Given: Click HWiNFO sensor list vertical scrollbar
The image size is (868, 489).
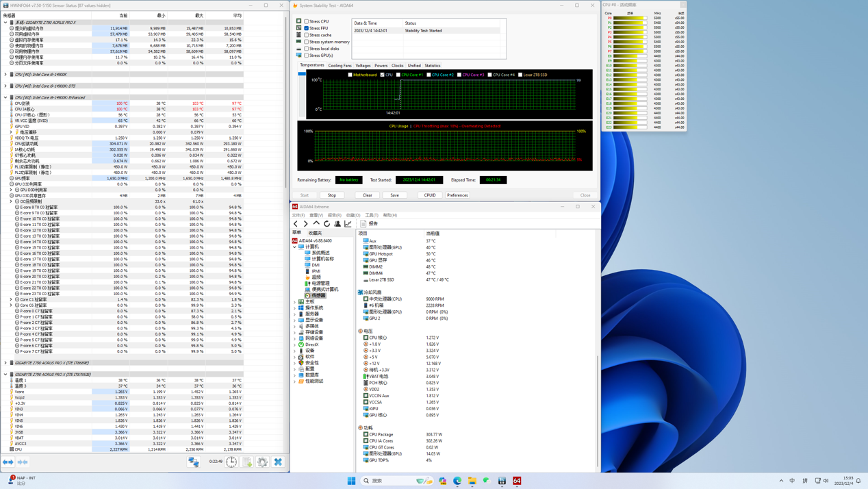Looking at the screenshot, I should (x=286, y=103).
